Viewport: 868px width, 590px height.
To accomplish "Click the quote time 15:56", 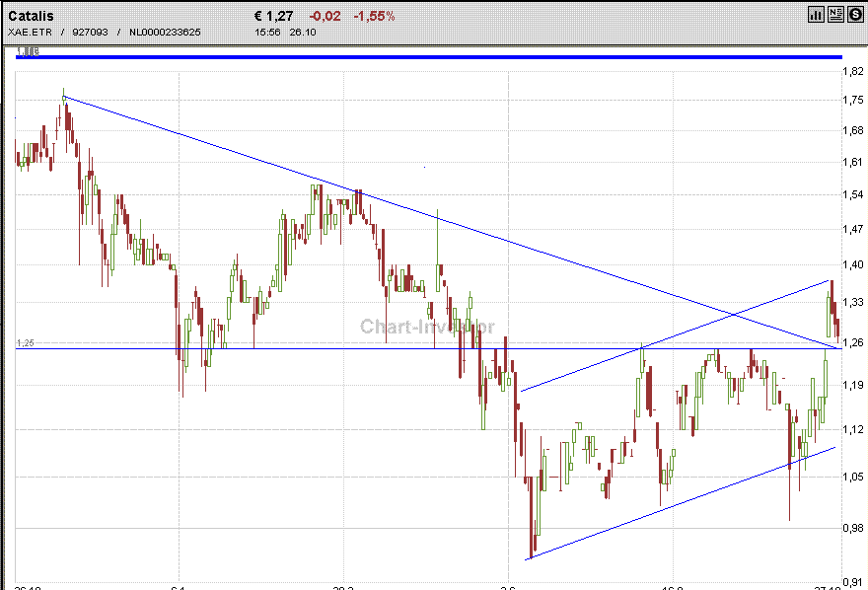I will tap(266, 33).
